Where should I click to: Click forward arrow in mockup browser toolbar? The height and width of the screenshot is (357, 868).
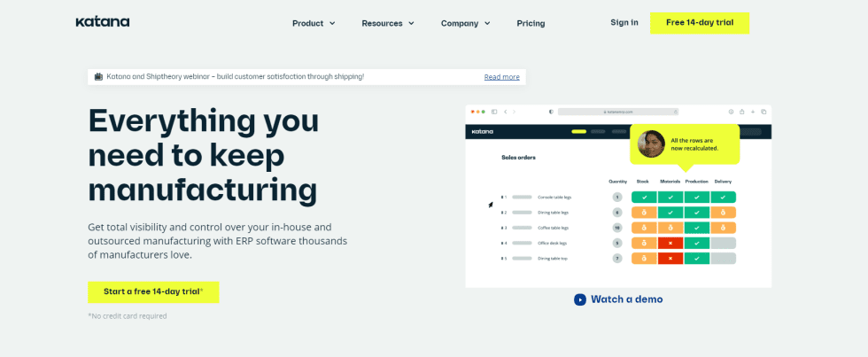(515, 112)
